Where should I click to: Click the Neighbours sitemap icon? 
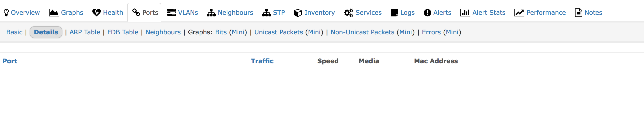pos(211,13)
